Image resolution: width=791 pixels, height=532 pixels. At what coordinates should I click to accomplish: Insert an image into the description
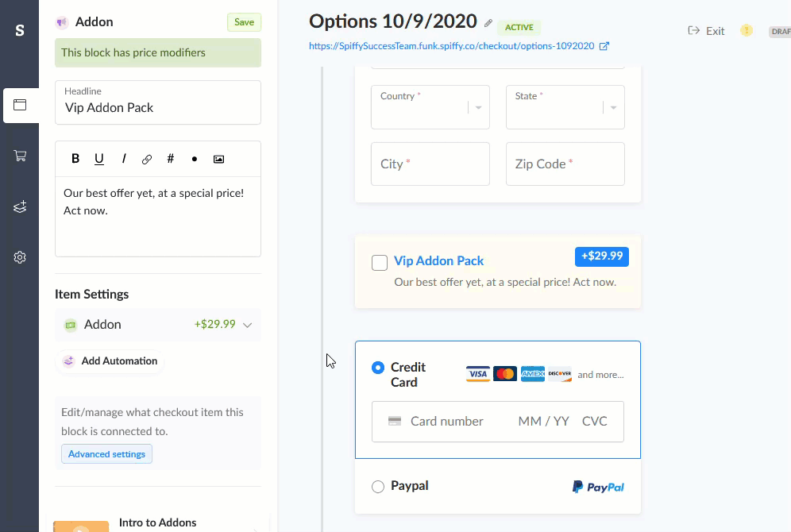(x=218, y=160)
